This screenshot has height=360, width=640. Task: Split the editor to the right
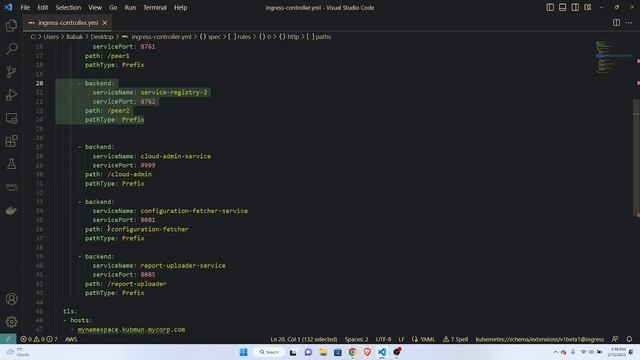(x=616, y=23)
